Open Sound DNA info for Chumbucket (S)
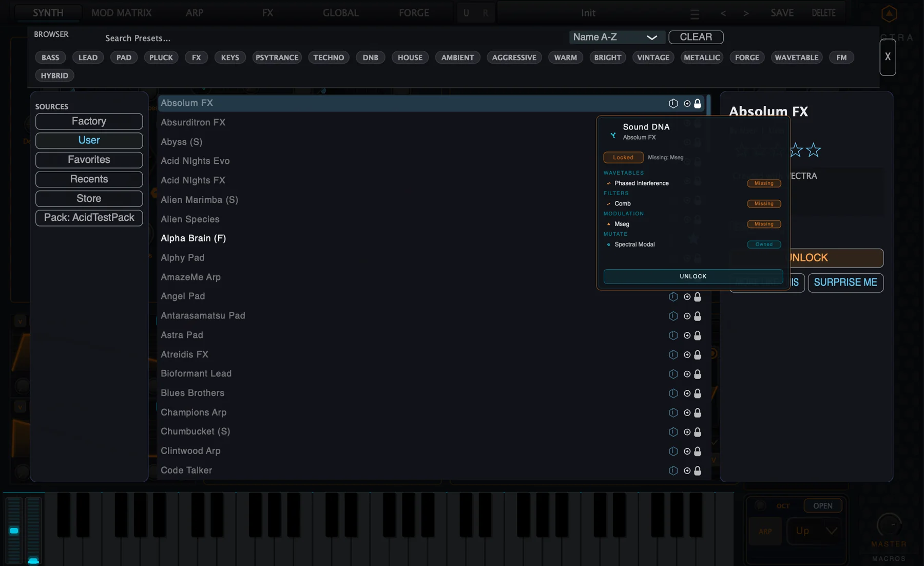This screenshot has width=924, height=566. coord(673,432)
